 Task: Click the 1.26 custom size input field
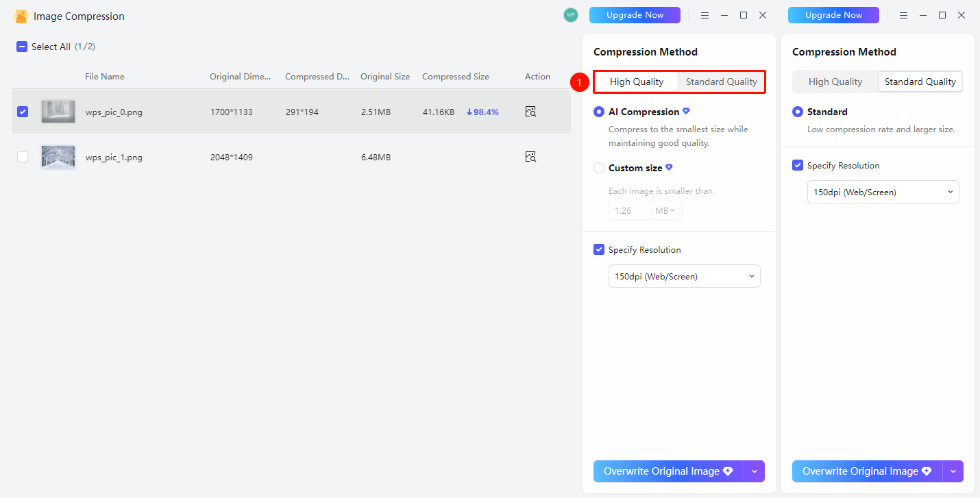630,210
